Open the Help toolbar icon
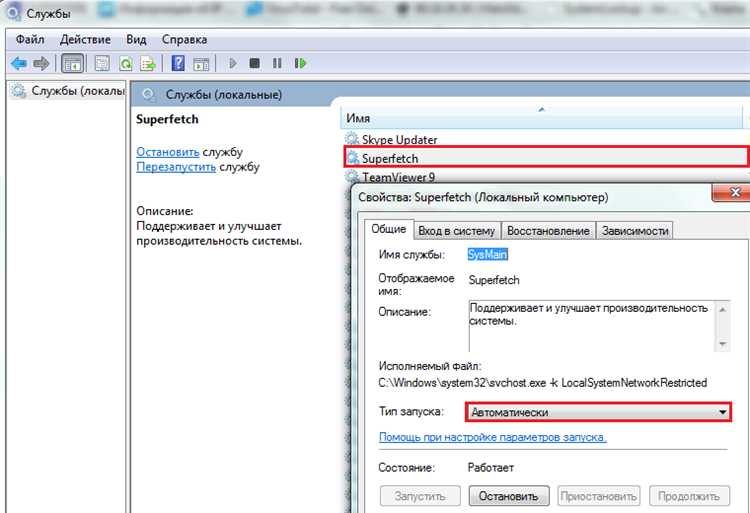This screenshot has height=513, width=750. [178, 63]
